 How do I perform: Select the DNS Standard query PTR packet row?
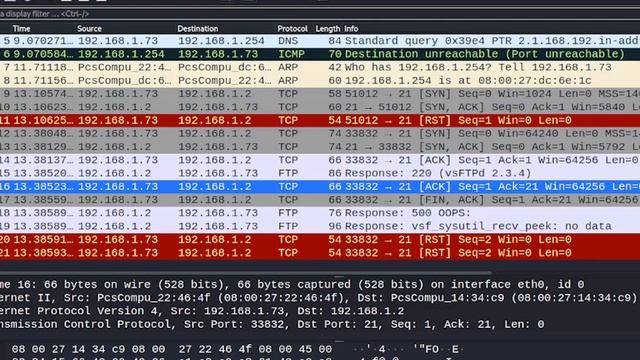pyautogui.click(x=320, y=41)
